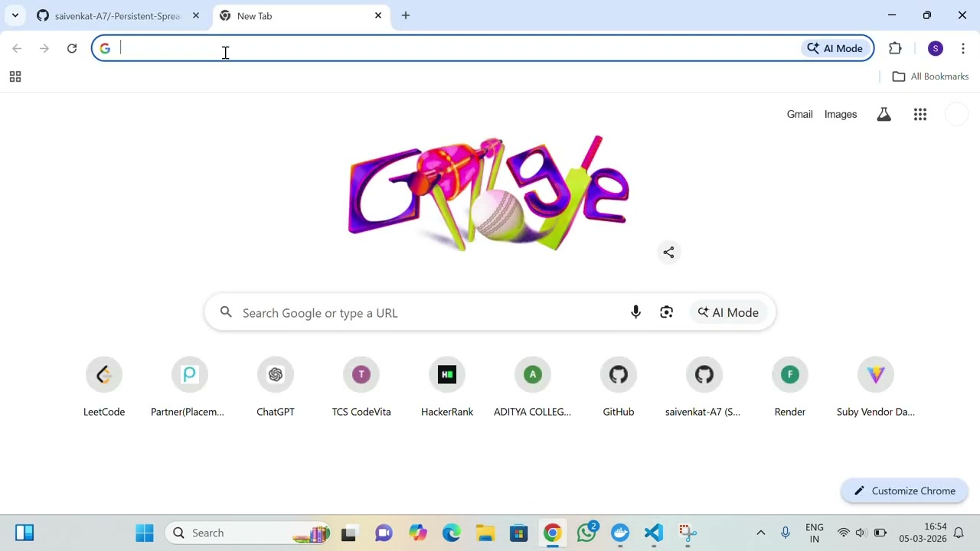Open the Images link
Viewport: 980px width, 551px height.
click(x=841, y=114)
